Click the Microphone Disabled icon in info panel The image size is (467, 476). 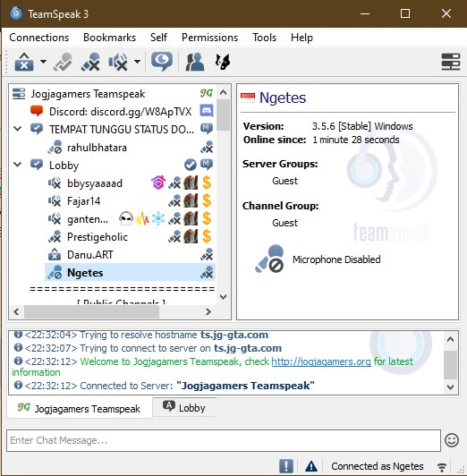[x=269, y=259]
